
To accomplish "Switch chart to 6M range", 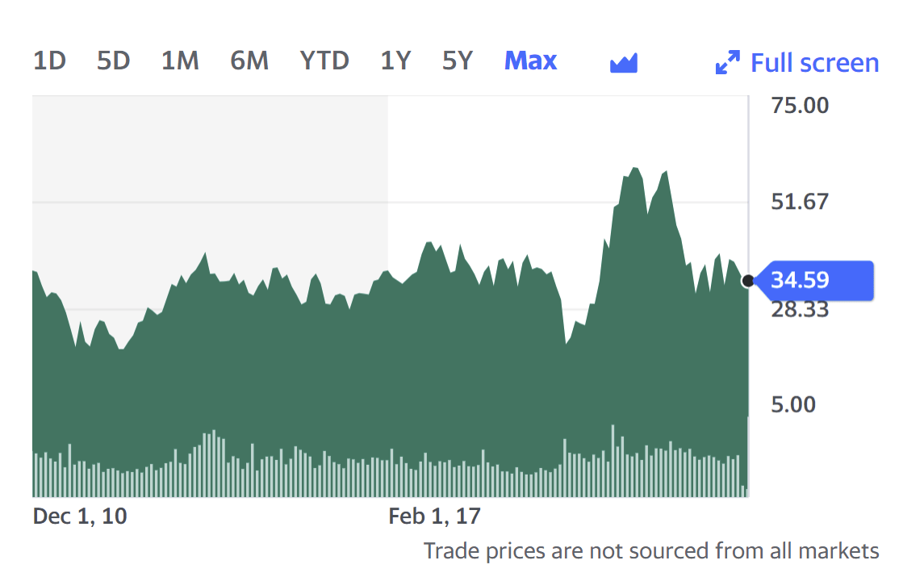I will (249, 61).
